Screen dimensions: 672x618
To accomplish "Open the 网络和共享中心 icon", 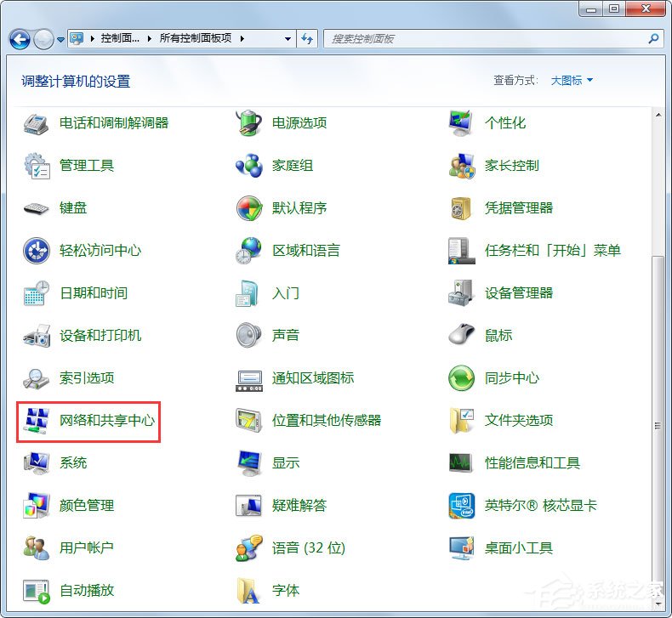I will point(36,420).
